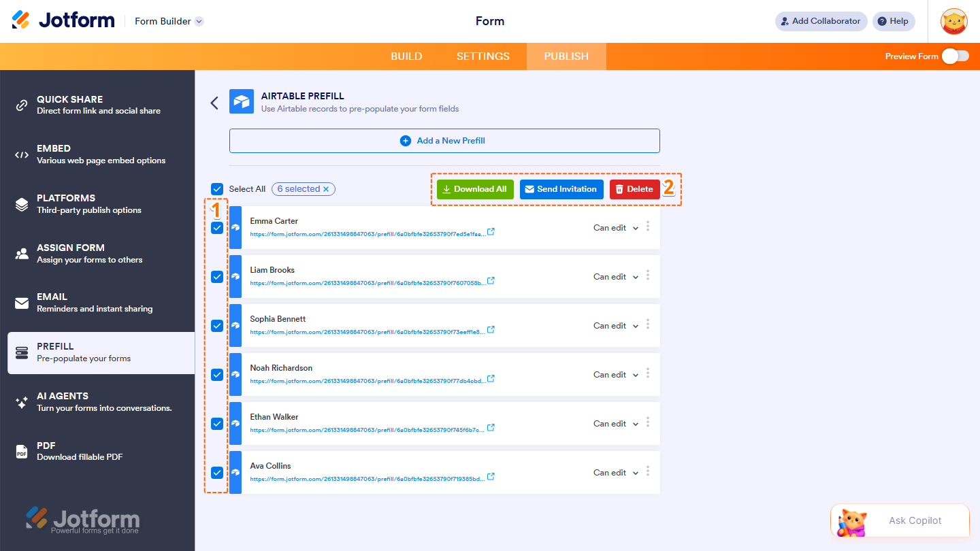This screenshot has height=551, width=980.
Task: Click the Assign Form people icon
Action: point(22,254)
